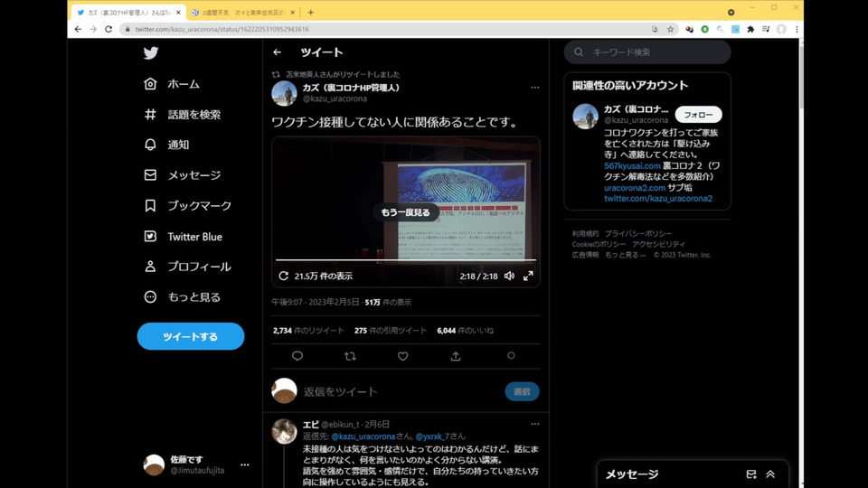The image size is (868, 488).
Task: Close the カズ Twitter browser tab
Action: (178, 12)
